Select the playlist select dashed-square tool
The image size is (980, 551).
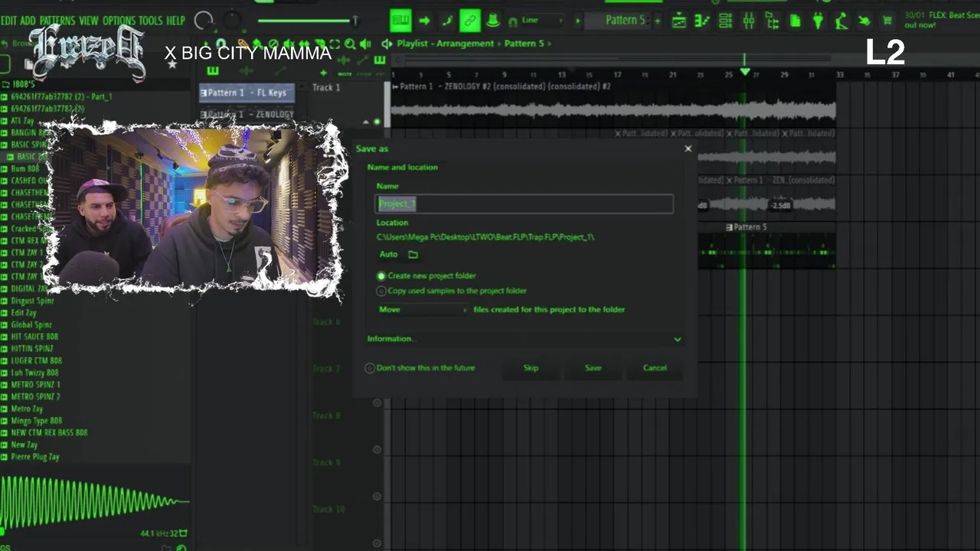pyautogui.click(x=335, y=44)
